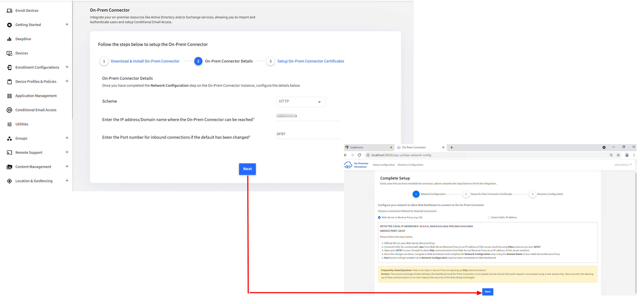Click the Devices sidebar icon

(x=10, y=53)
